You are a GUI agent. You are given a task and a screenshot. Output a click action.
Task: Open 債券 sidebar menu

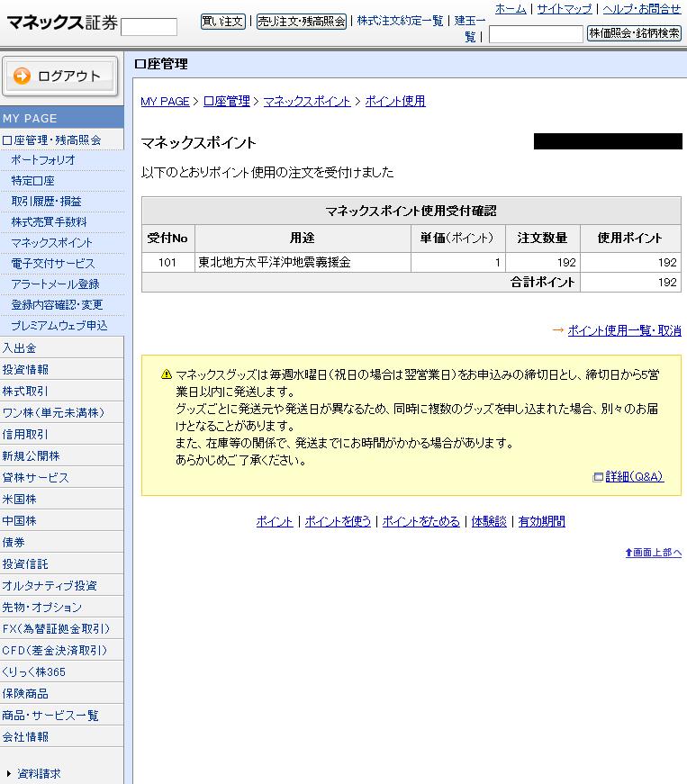click(62, 542)
